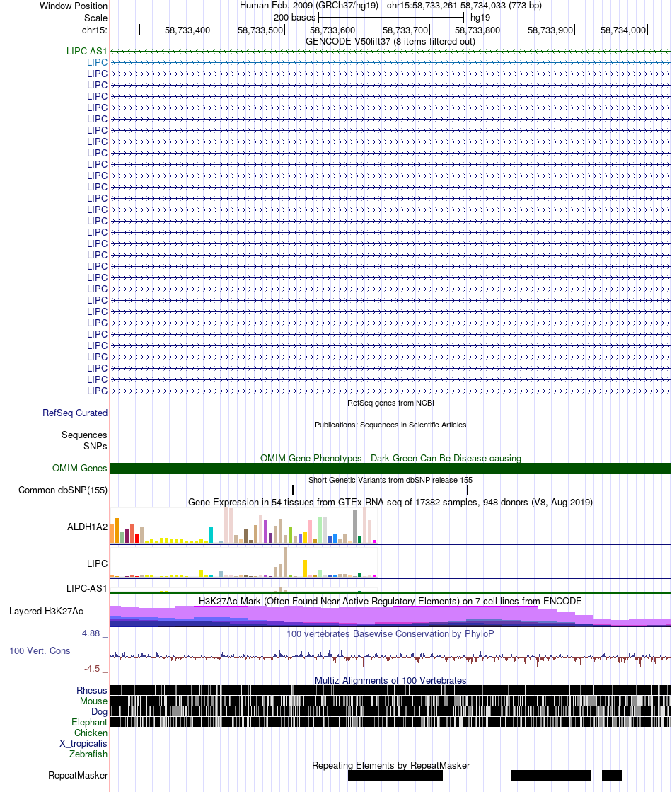Screen dimensions: 672x792
Task: Click the widest RepeatMasker black block
Action: (x=395, y=775)
